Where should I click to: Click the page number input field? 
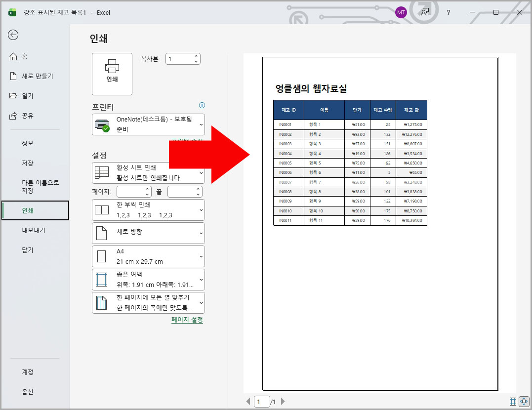pos(262,402)
